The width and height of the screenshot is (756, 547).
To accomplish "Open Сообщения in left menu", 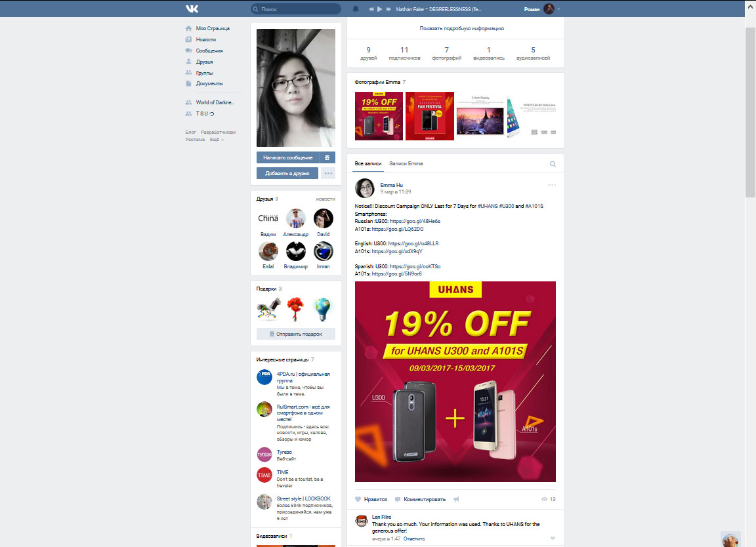I will 209,51.
